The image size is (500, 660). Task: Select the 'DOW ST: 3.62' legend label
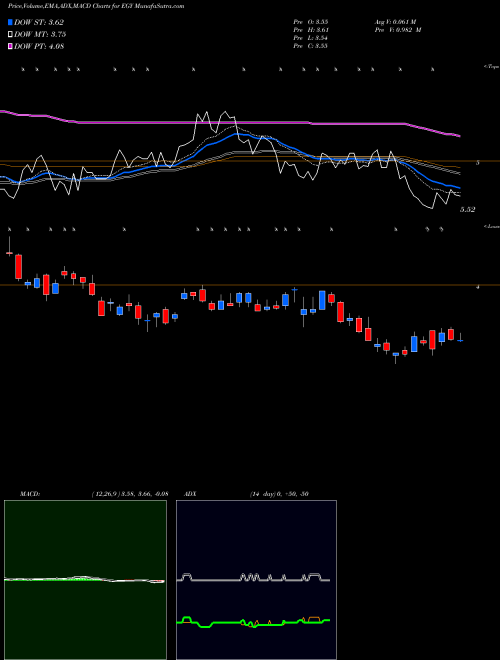coord(39,23)
